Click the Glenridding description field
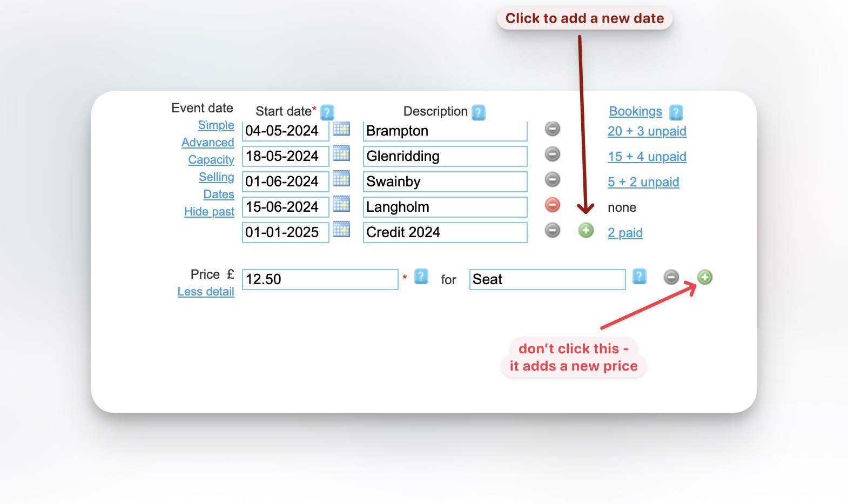This screenshot has height=504, width=848. click(445, 157)
